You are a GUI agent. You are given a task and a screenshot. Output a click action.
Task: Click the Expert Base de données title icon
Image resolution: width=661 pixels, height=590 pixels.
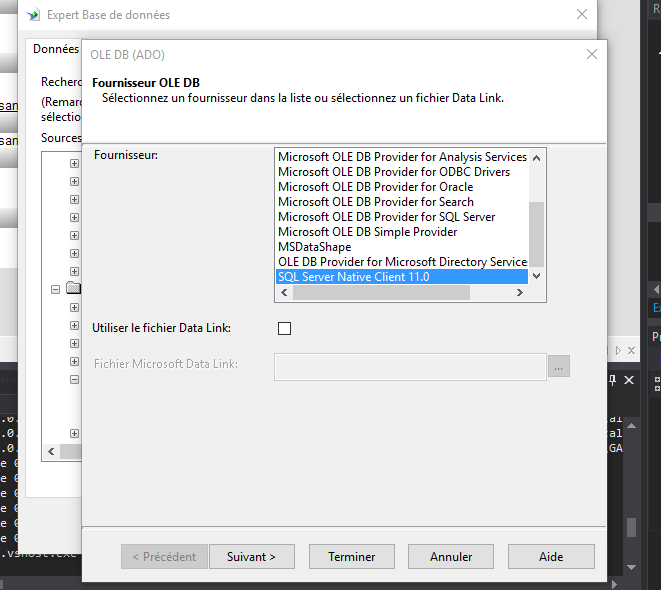33,15
